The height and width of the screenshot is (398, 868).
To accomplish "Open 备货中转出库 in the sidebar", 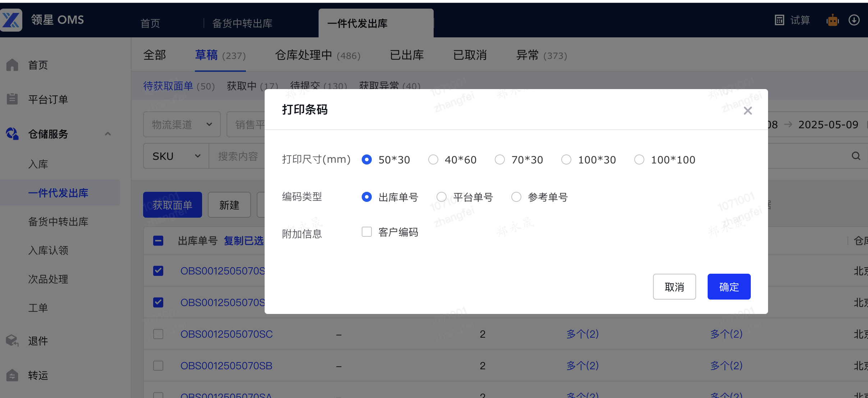I will click(58, 222).
